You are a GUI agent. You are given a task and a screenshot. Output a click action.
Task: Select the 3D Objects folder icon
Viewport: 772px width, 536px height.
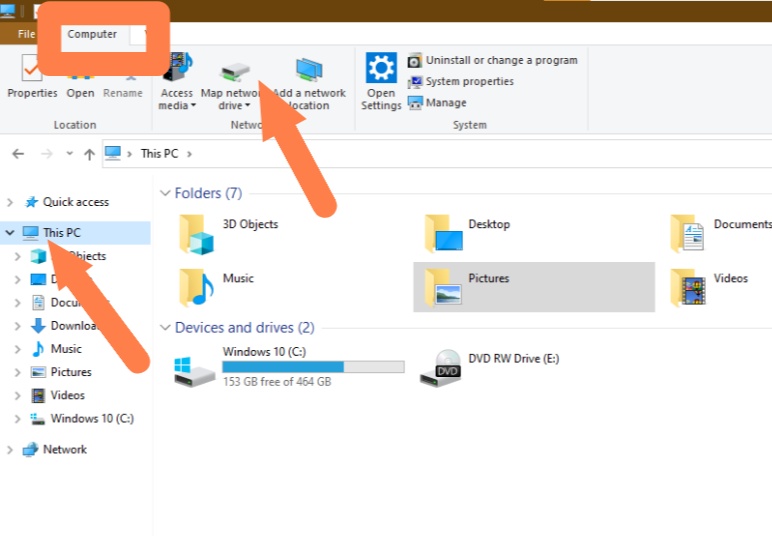[x=196, y=234]
